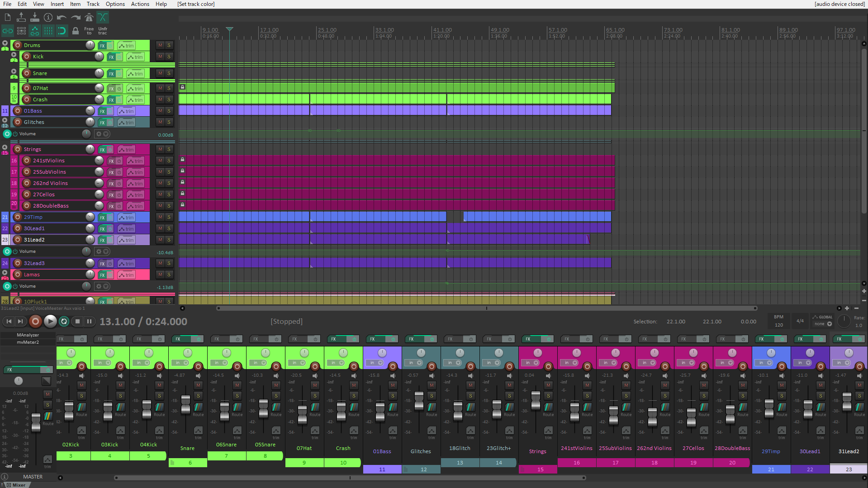The width and height of the screenshot is (868, 488).
Task: Expand the Glitches folder track
Action: pyautogui.click(x=5, y=120)
